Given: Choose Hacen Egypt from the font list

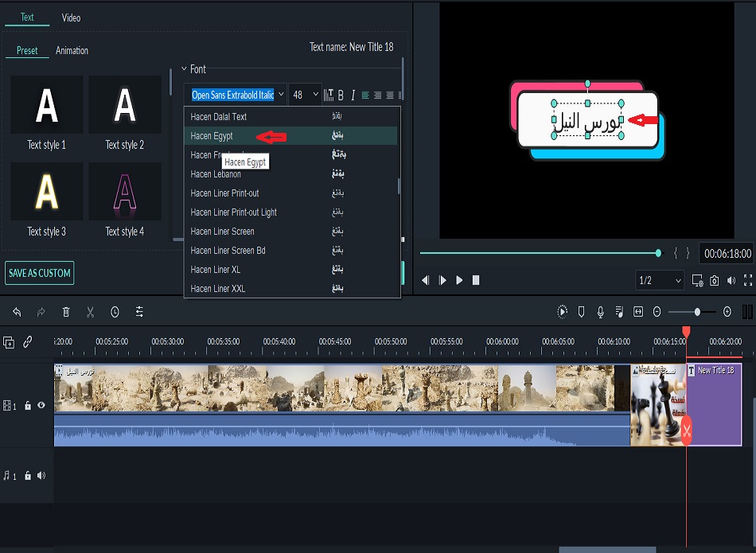Looking at the screenshot, I should click(212, 136).
